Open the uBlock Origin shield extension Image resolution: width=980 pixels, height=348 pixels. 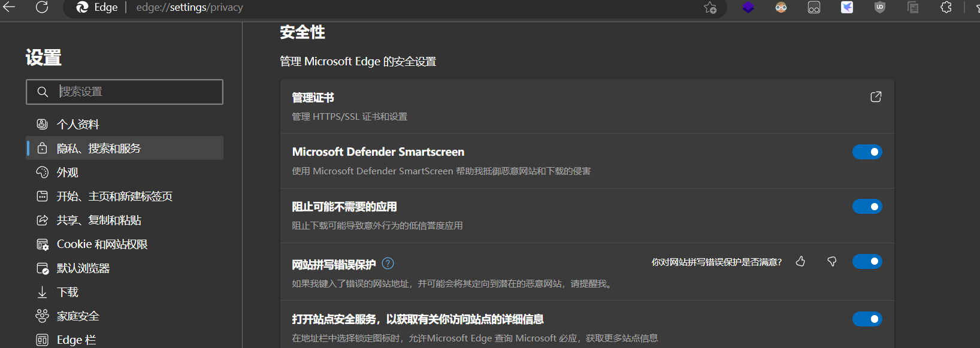(880, 7)
